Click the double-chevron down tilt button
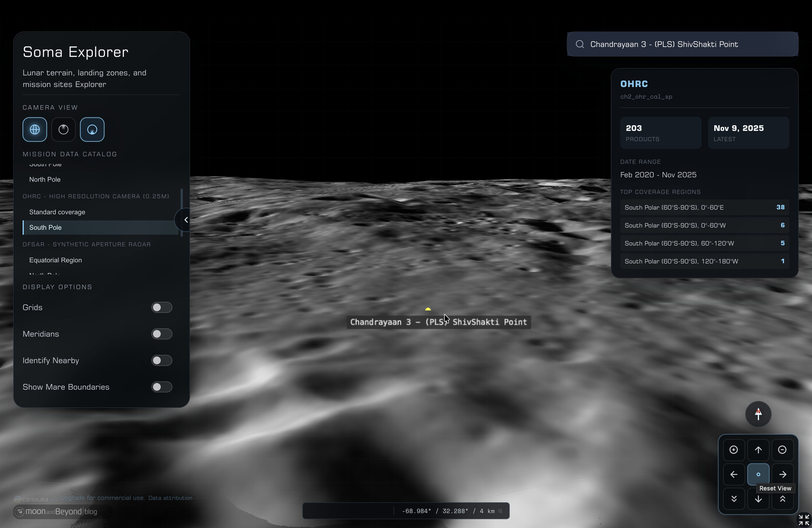Image resolution: width=812 pixels, height=528 pixels. click(734, 499)
